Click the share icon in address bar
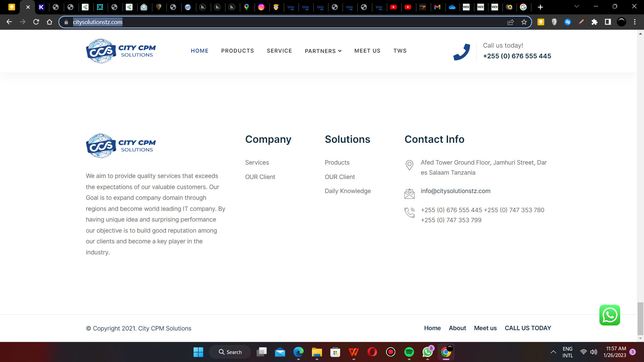The width and height of the screenshot is (644, 362). 511,22
